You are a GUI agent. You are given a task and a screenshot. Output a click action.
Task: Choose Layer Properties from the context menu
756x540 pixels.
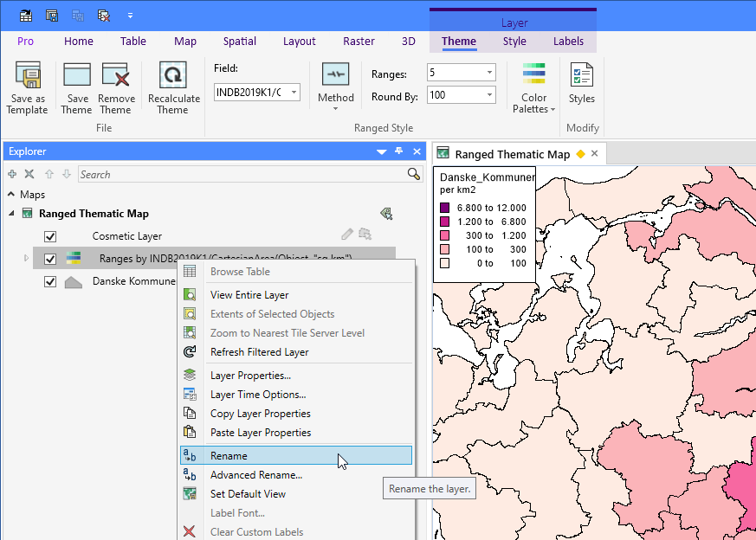click(x=249, y=375)
